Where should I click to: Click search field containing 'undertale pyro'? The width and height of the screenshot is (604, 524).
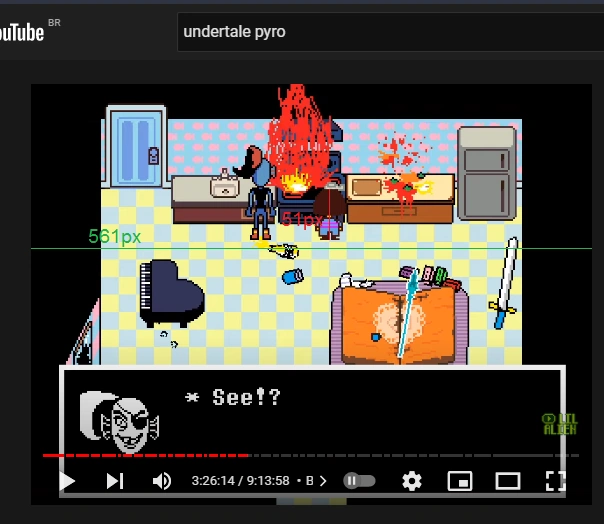pos(391,32)
